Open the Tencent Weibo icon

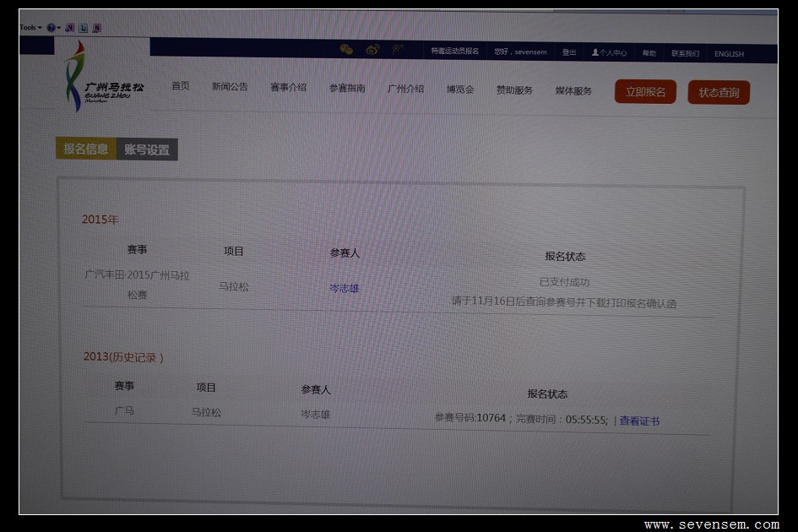(398, 49)
